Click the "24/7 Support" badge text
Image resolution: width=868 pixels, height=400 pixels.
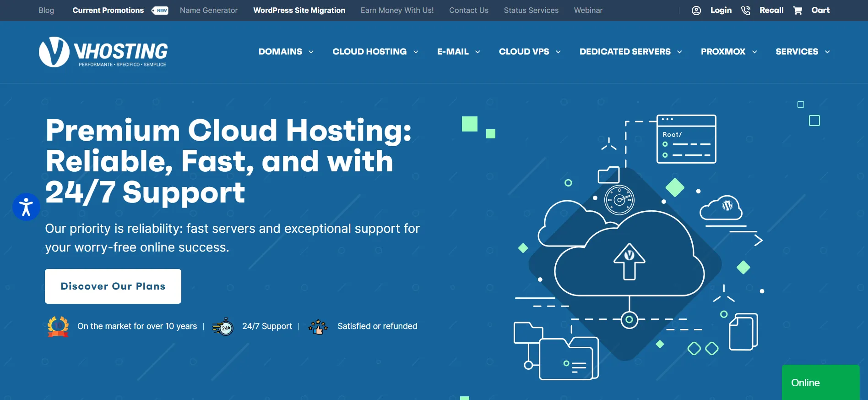pos(267,326)
